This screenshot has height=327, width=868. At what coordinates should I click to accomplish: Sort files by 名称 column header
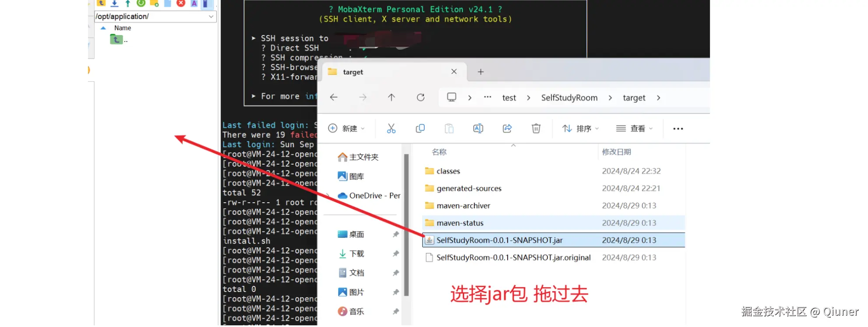coord(439,152)
